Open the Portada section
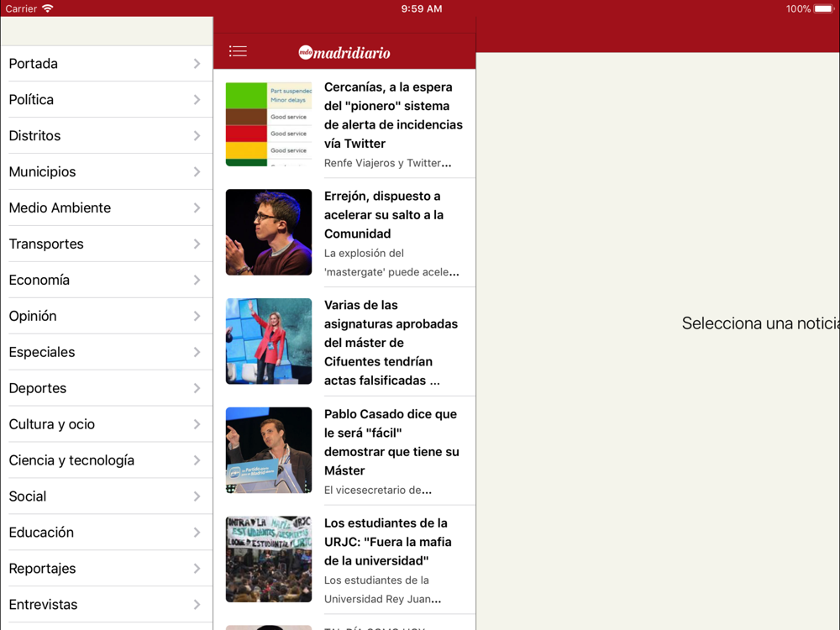This screenshot has height=630, width=840. 34,64
